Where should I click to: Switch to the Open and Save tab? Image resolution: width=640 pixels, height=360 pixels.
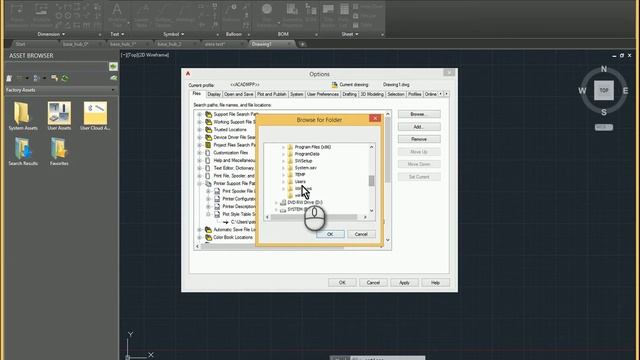pyautogui.click(x=239, y=94)
